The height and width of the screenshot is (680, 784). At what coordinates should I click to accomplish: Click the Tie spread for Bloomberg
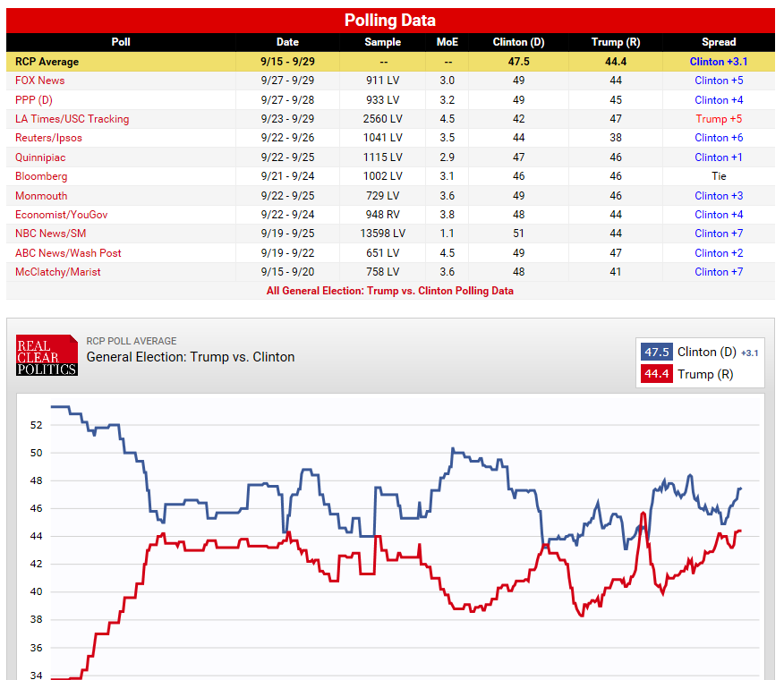(x=719, y=176)
